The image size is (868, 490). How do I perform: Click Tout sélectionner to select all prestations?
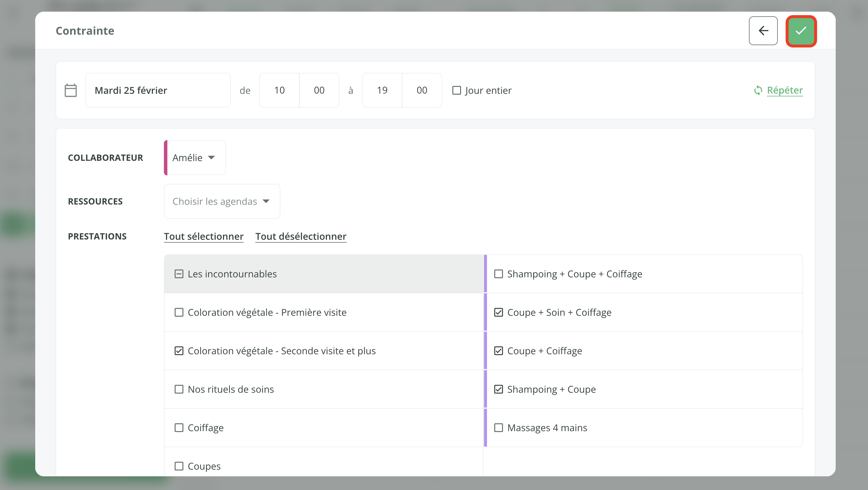tap(203, 236)
